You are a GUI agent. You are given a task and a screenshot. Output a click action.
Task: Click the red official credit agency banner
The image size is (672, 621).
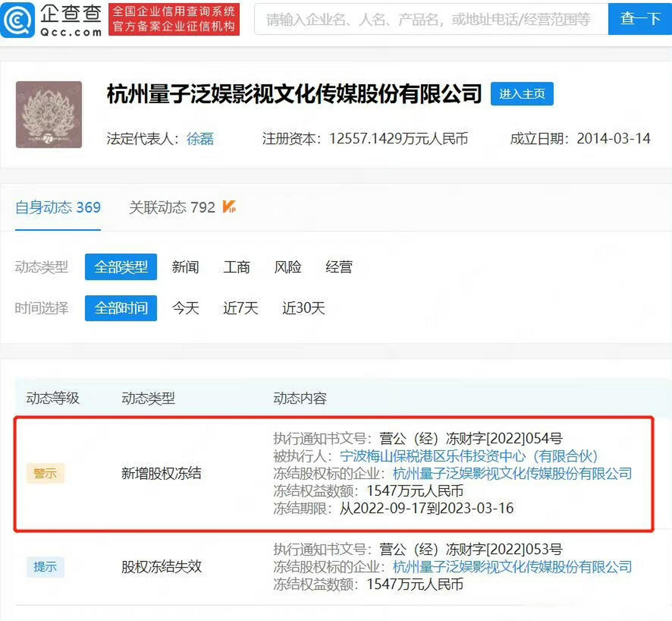(174, 19)
